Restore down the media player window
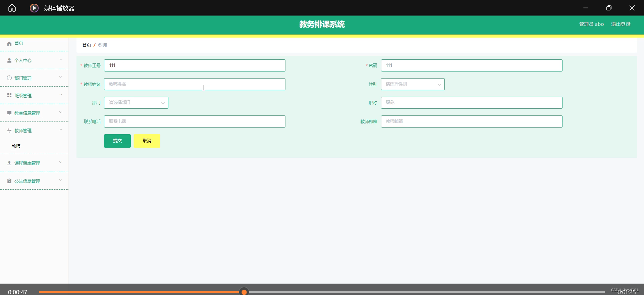 (x=609, y=8)
